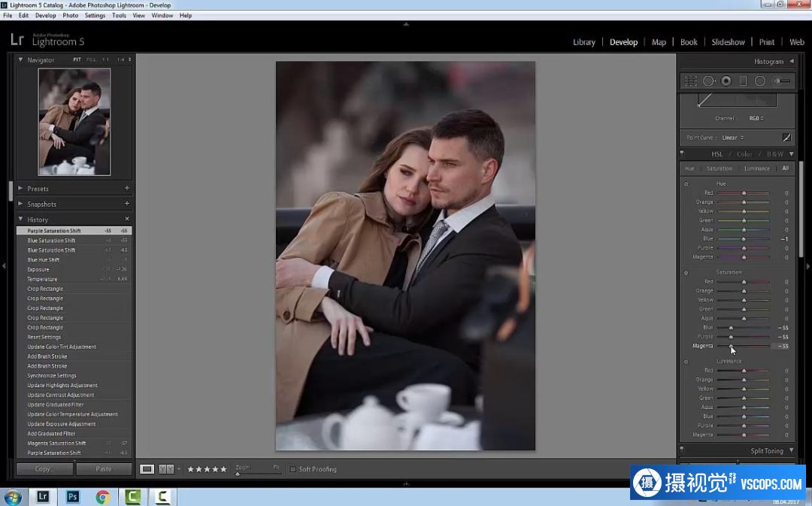Open the Develop menu
Image resolution: width=812 pixels, height=506 pixels.
coord(46,16)
